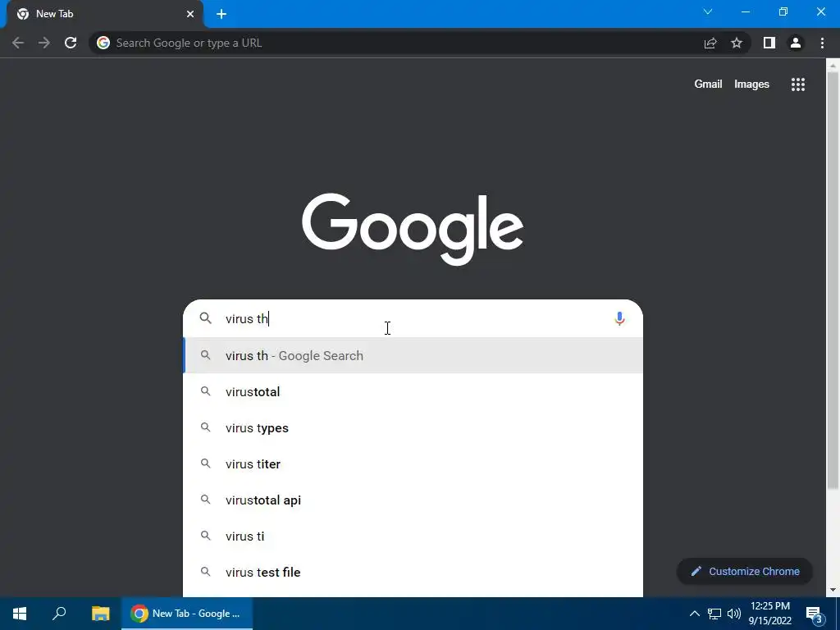Image resolution: width=840 pixels, height=630 pixels.
Task: Click the magnifier icon in search box
Action: coord(206,318)
